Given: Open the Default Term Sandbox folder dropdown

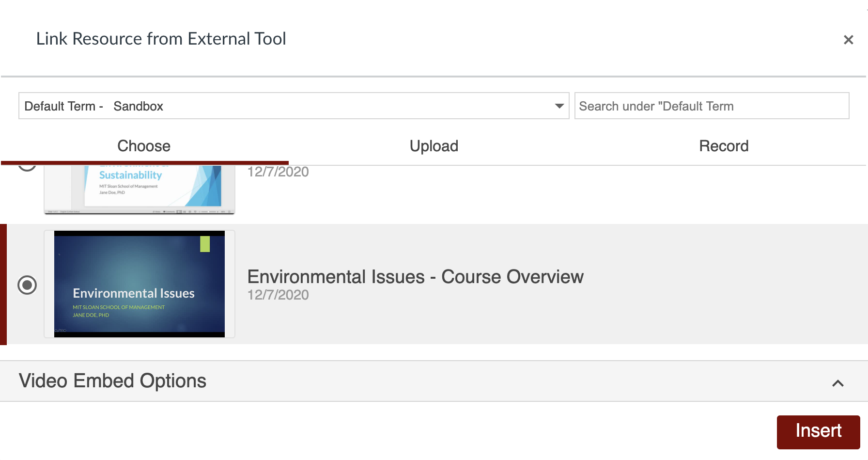Looking at the screenshot, I should [x=294, y=106].
